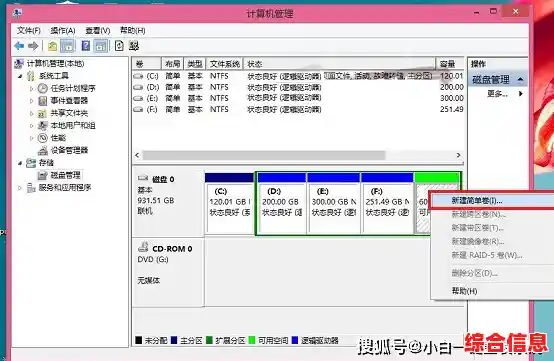
Task: Click the 无媒体 label under CD-ROM 0
Action: [x=149, y=281]
